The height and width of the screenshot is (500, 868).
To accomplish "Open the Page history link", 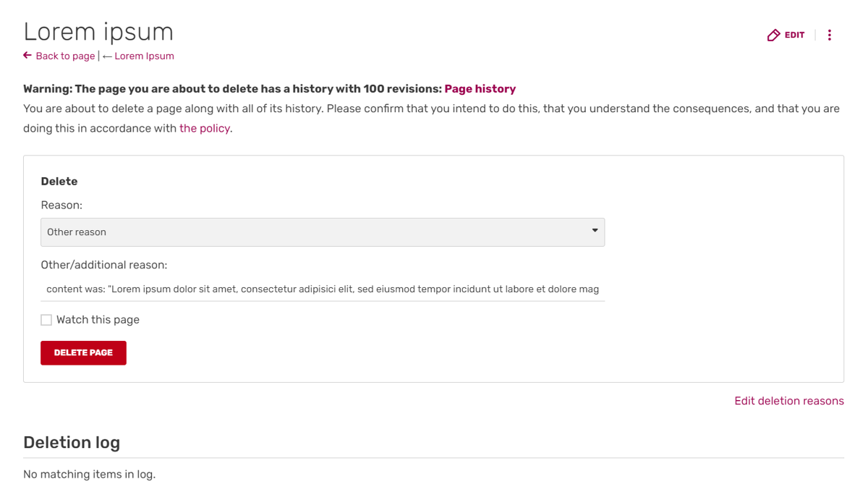I will coord(480,89).
